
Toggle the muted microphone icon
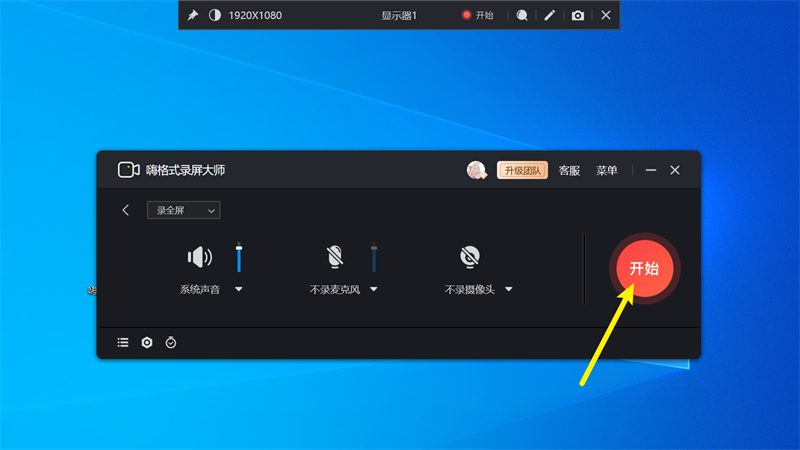(x=335, y=257)
